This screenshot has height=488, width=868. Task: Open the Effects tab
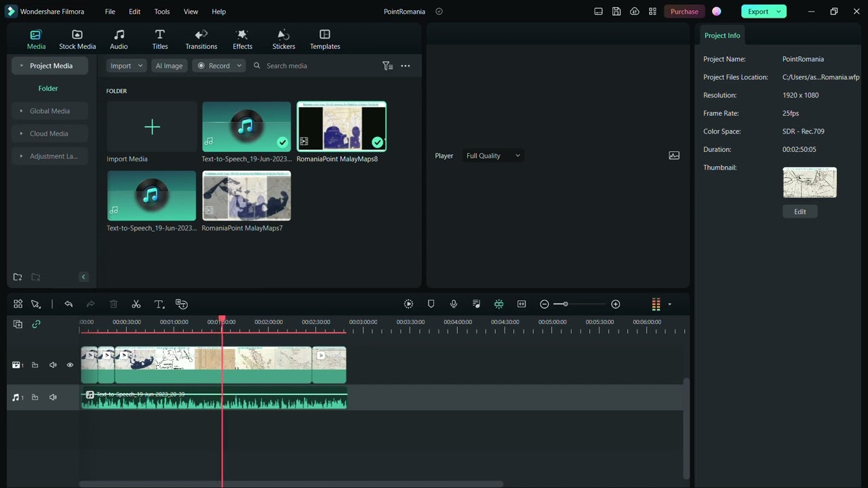click(242, 39)
